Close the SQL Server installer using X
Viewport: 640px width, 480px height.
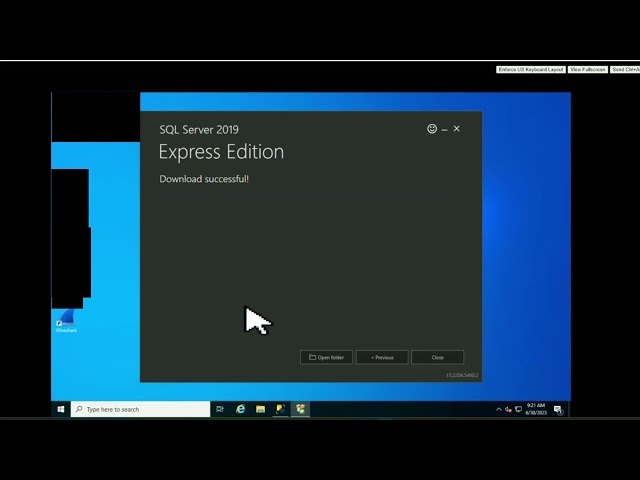[457, 129]
